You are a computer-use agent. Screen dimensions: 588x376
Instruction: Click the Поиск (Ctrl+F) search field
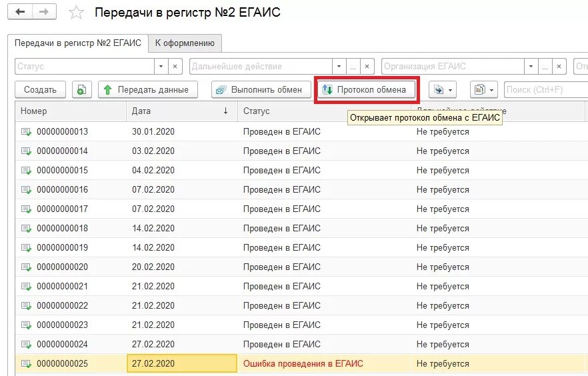(546, 89)
